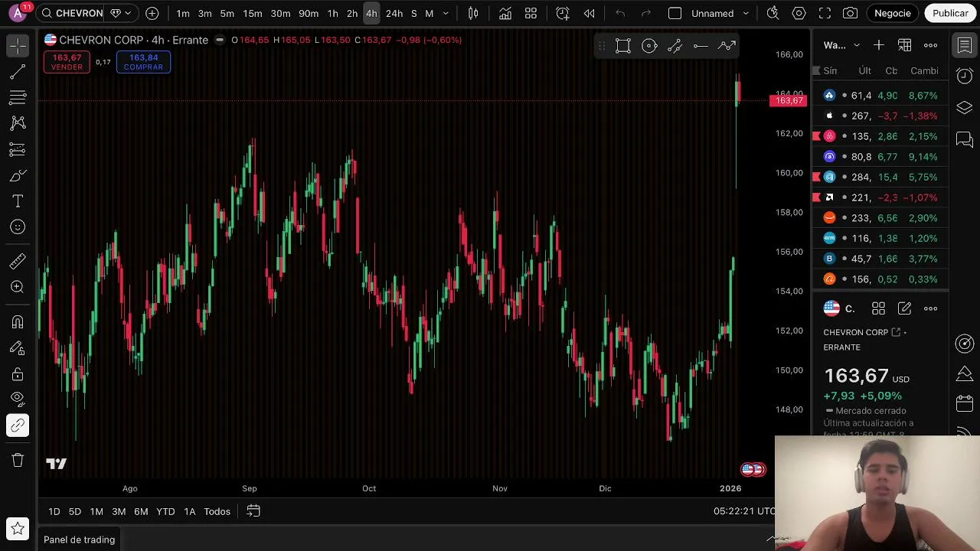Select the rectangle tool in floating toolbar
The image size is (980, 551).
click(x=623, y=46)
